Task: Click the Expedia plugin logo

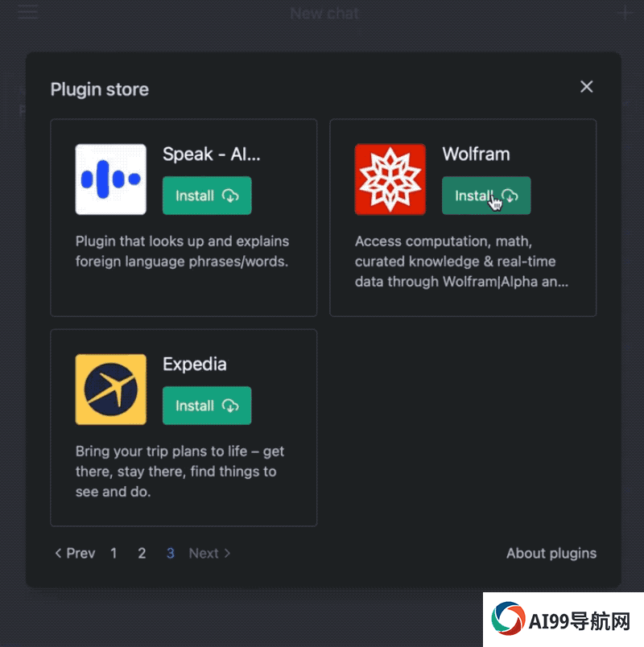Action: tap(110, 389)
